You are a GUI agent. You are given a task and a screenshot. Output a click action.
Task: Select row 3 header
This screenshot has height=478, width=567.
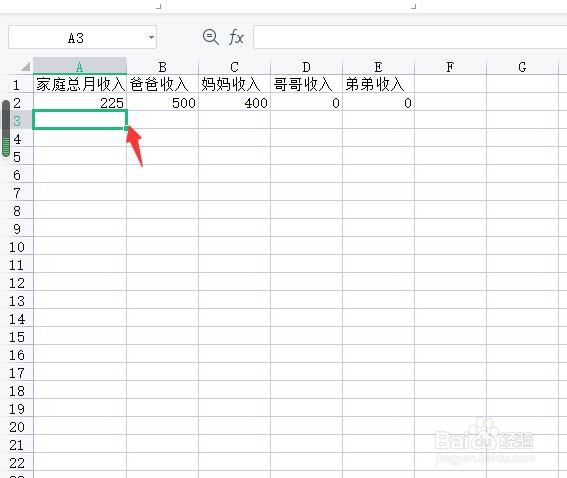click(17, 120)
